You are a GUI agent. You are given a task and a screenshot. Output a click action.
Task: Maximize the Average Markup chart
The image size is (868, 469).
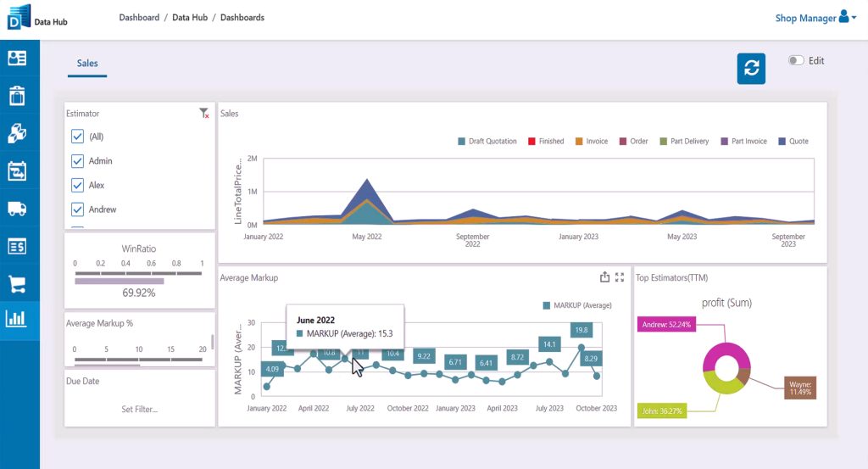pos(620,276)
